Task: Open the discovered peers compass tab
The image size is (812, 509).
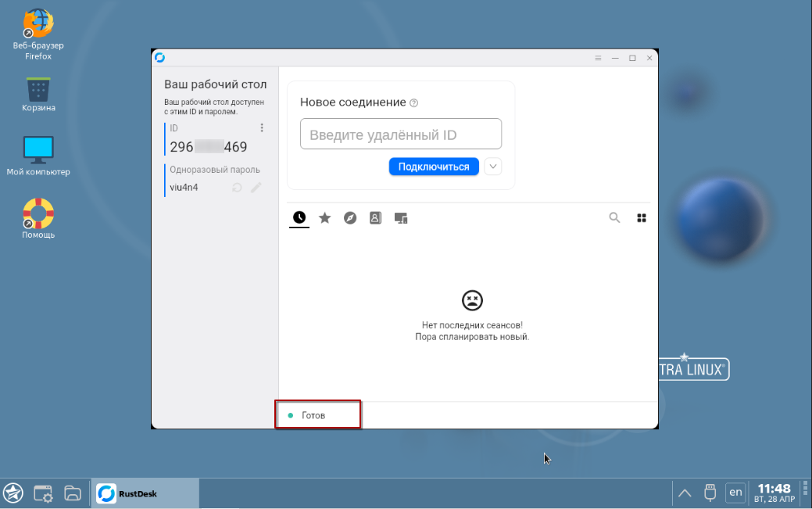Action: coord(350,218)
